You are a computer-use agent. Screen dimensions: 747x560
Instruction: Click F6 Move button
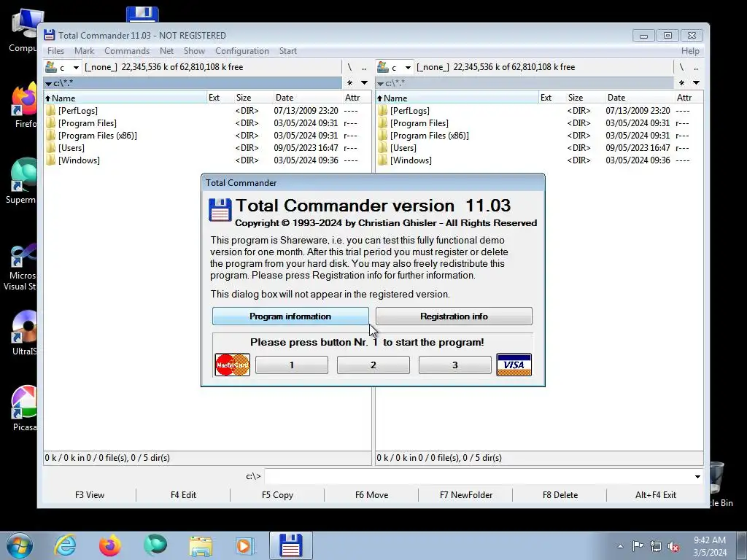(x=371, y=495)
